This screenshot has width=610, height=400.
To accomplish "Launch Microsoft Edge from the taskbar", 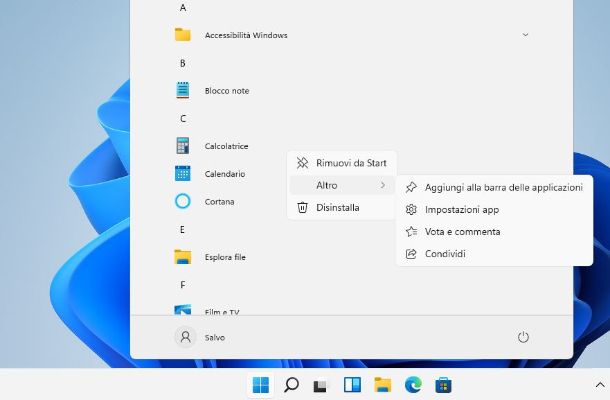I will [x=413, y=385].
